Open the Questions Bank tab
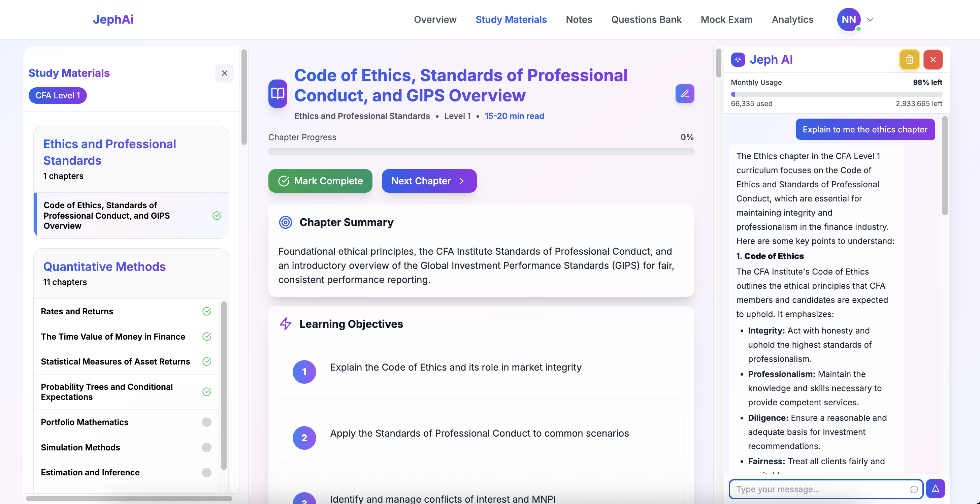 646,20
